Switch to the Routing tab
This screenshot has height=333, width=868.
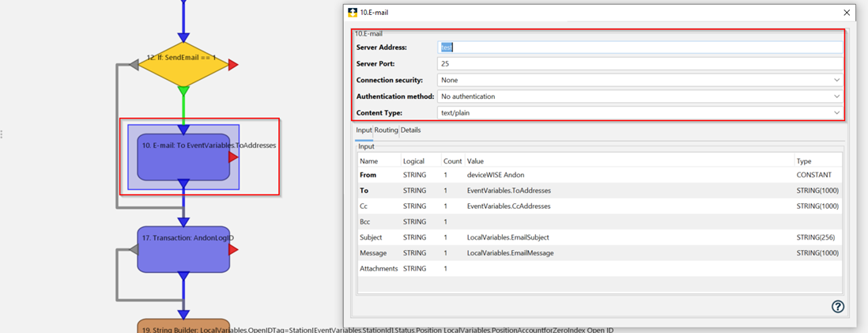386,130
